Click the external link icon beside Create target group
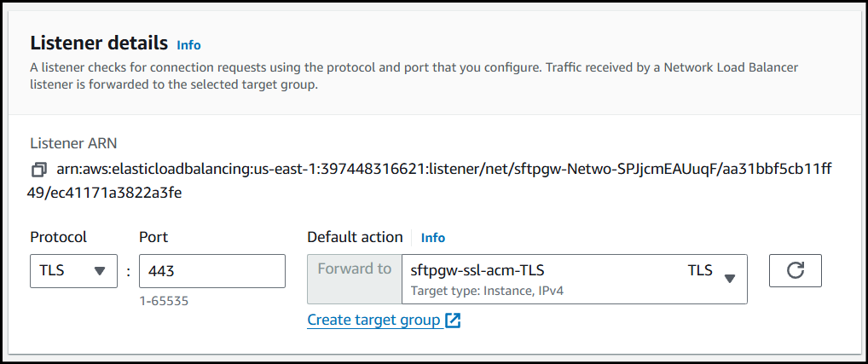Viewport: 868px width, 364px height. (x=453, y=321)
